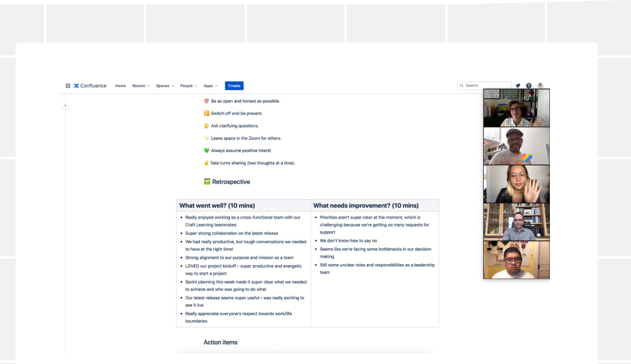Click the 100 emoji icon
The image size is (631, 364).
coord(207,101)
